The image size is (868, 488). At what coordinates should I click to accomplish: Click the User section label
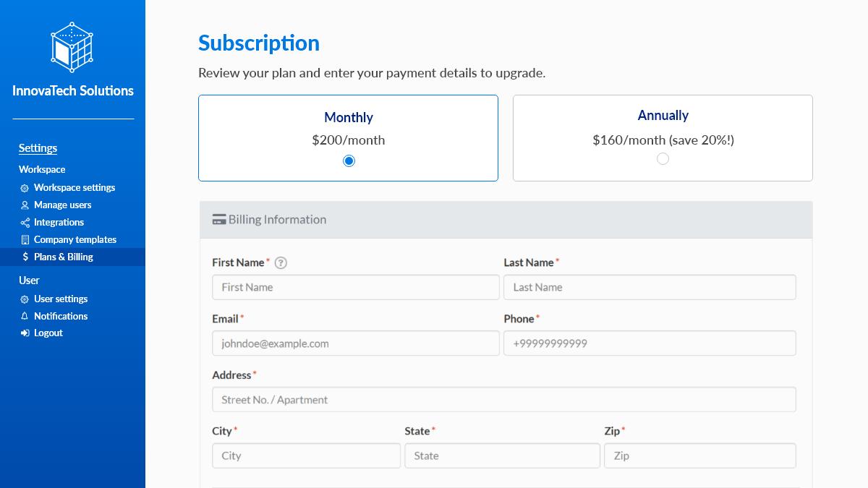click(x=29, y=281)
